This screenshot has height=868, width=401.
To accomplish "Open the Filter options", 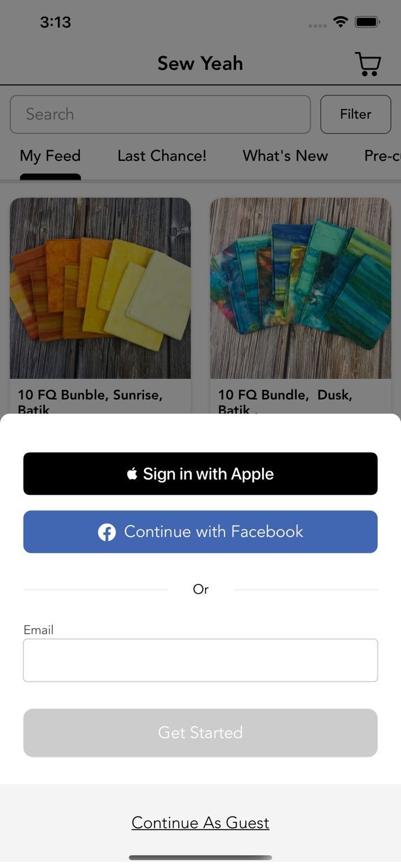I will (356, 114).
